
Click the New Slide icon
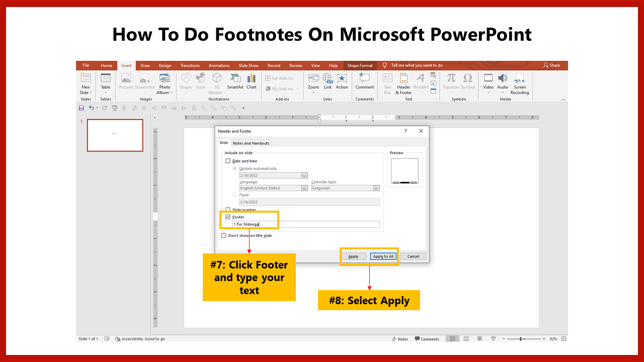[86, 78]
